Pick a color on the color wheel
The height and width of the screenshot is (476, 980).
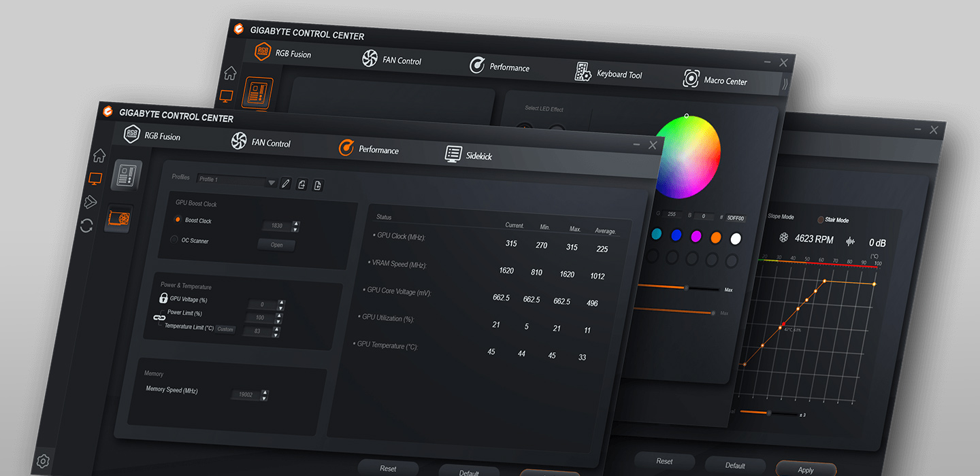coord(687,157)
